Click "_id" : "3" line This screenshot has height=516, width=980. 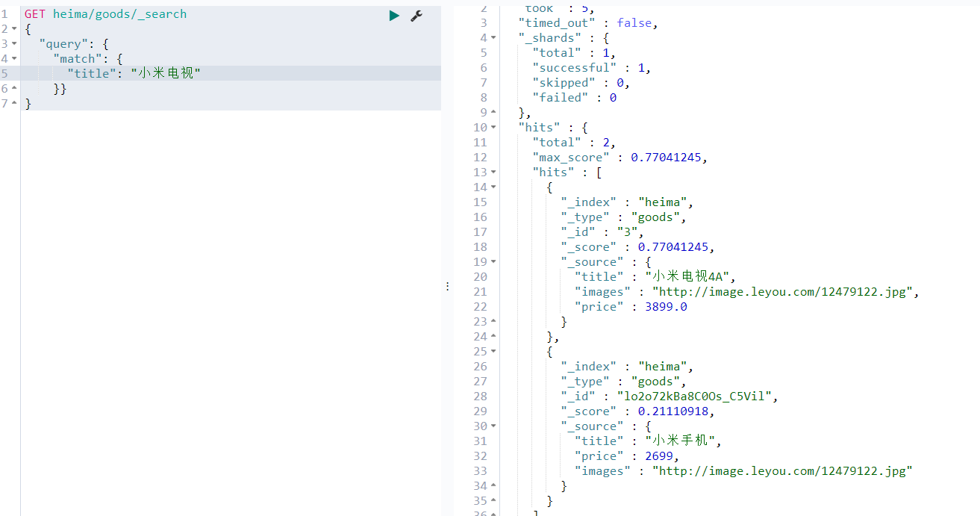click(602, 231)
